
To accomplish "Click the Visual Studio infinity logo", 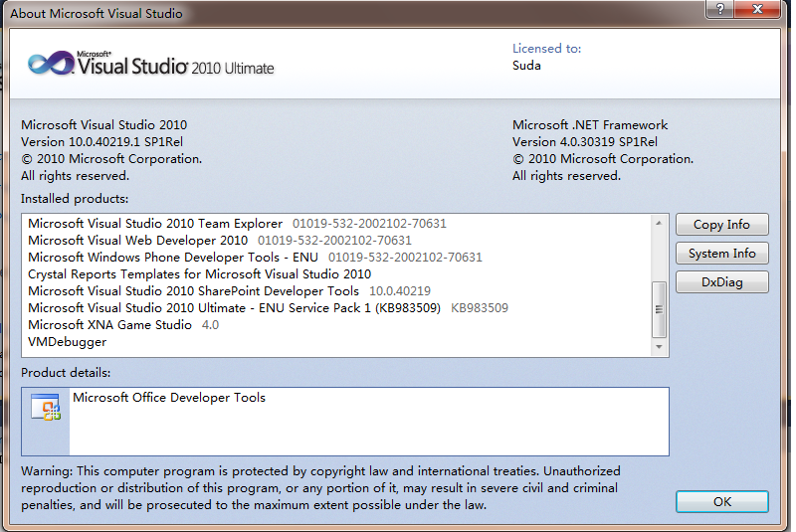I will 52,63.
